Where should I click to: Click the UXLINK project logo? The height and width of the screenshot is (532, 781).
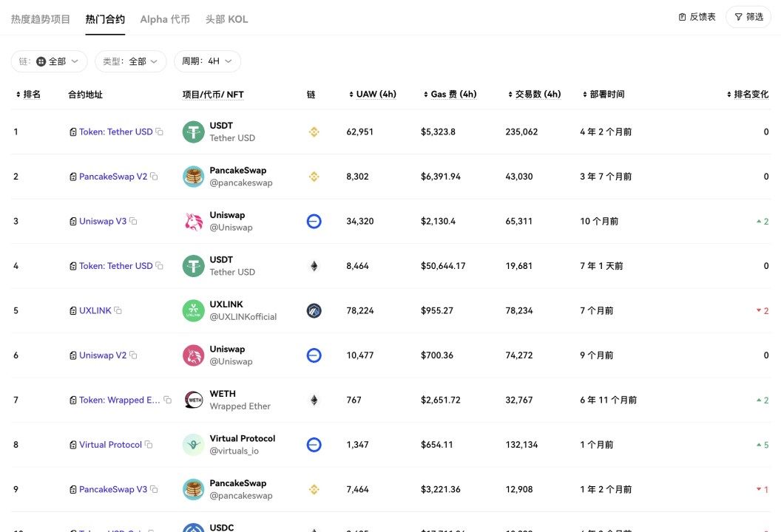click(193, 311)
